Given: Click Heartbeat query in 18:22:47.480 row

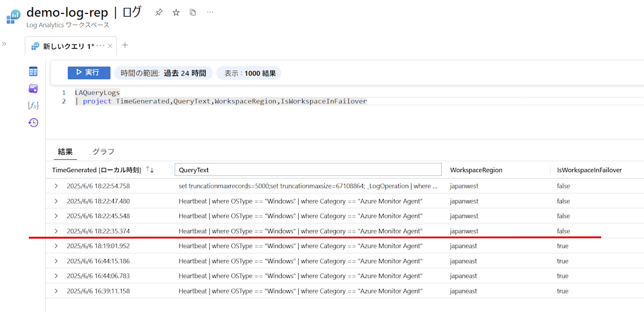Looking at the screenshot, I should click(301, 201).
